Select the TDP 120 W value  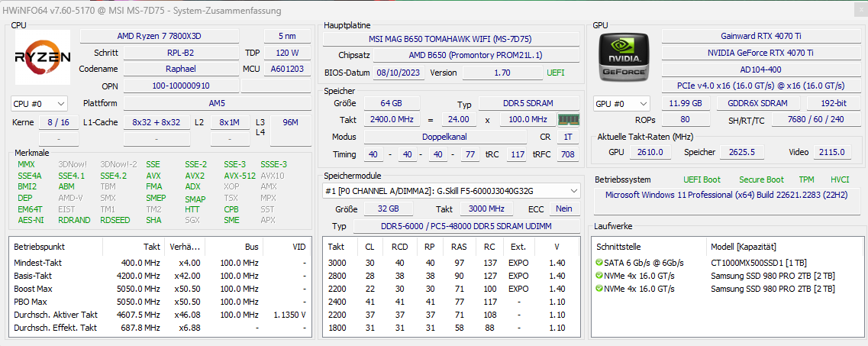(287, 53)
